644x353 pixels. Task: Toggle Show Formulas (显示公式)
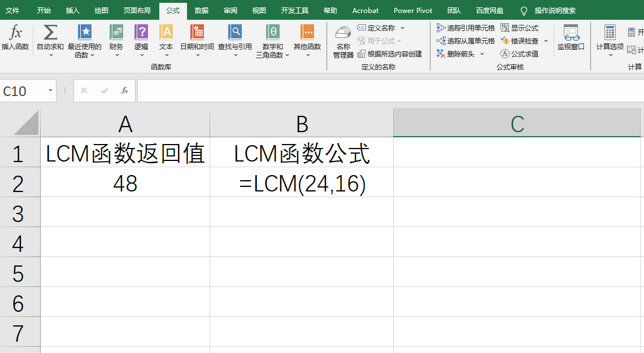pyautogui.click(x=520, y=28)
